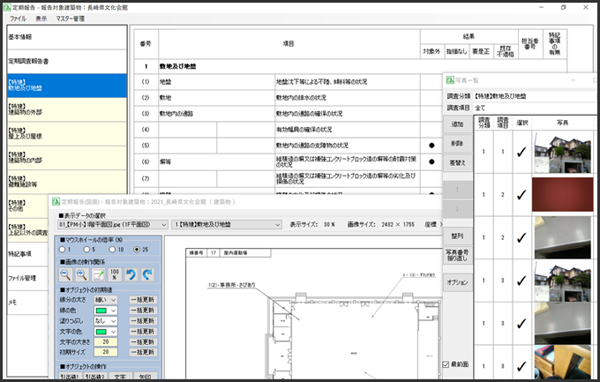Click the 追加 button in 写真一覧
Viewport: 600px width, 382px height.
pos(457,124)
